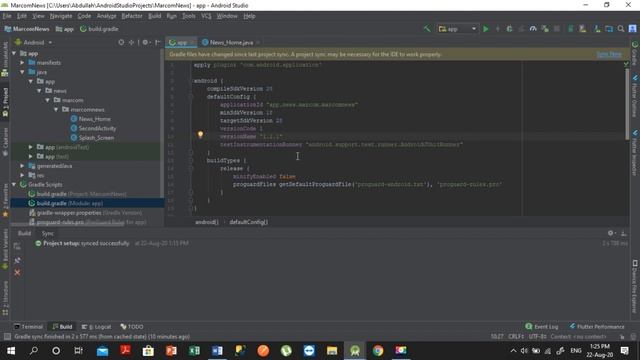Screen dimensions: 640x360
Task: Open Gradle side panel on right edge
Action: (x=635, y=53)
